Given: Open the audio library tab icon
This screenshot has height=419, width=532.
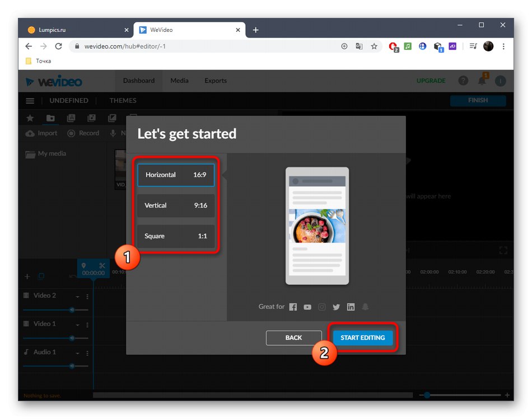Looking at the screenshot, I should 91,118.
